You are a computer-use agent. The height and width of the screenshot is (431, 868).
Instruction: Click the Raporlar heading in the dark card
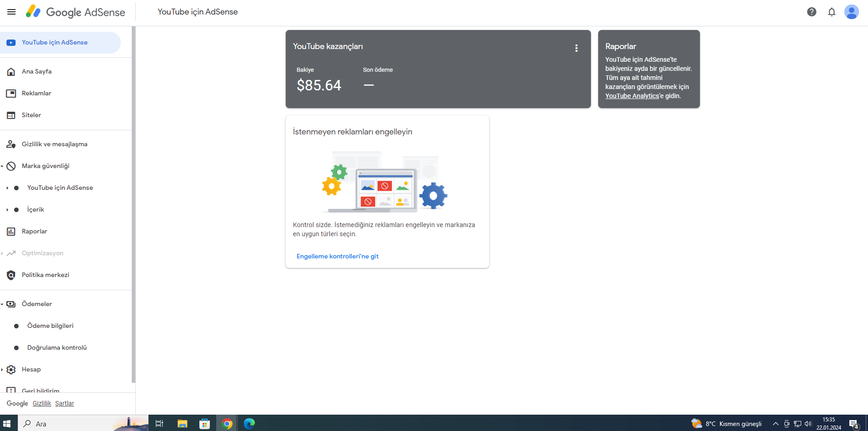(621, 46)
